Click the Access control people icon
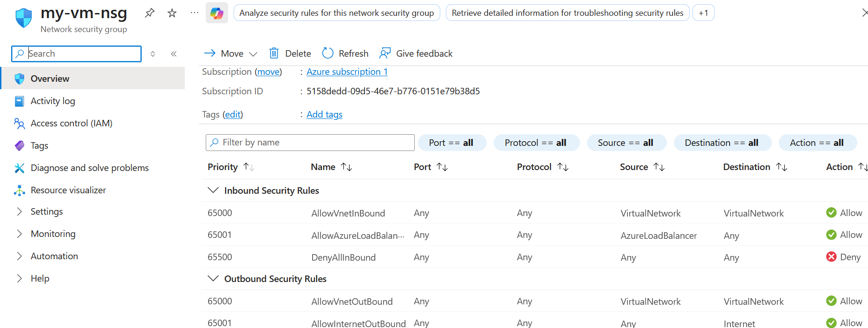The height and width of the screenshot is (328, 868). [x=20, y=124]
